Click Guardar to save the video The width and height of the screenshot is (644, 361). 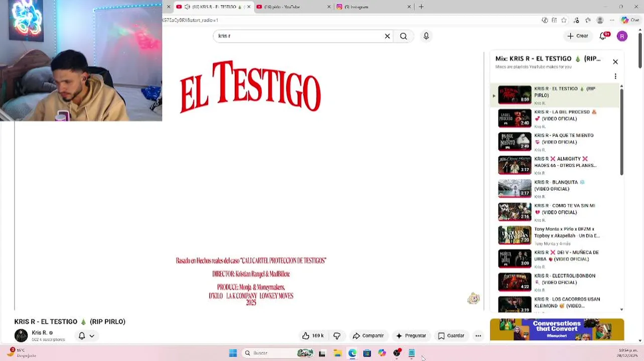[x=451, y=336]
